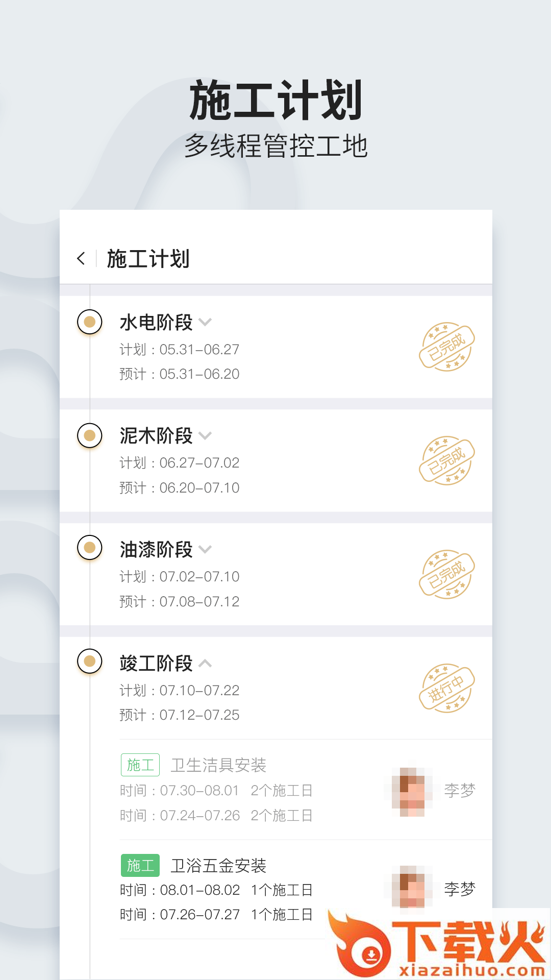Expand the 泥木阶段 section chevron
551x980 pixels.
(x=205, y=436)
